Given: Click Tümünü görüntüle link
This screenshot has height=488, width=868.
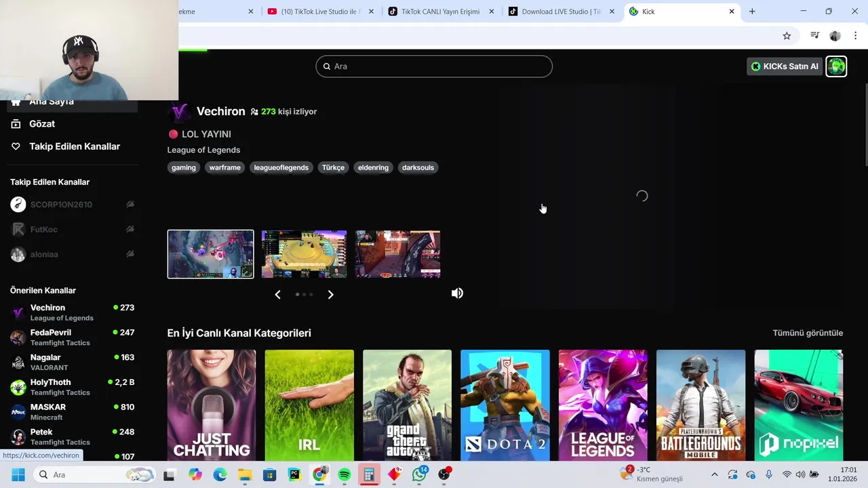Looking at the screenshot, I should click(x=808, y=333).
